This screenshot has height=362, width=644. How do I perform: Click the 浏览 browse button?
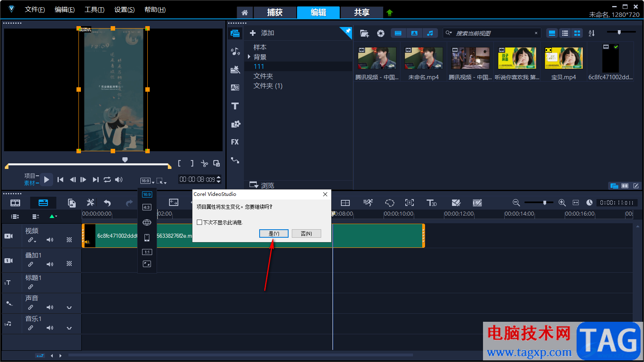point(262,185)
